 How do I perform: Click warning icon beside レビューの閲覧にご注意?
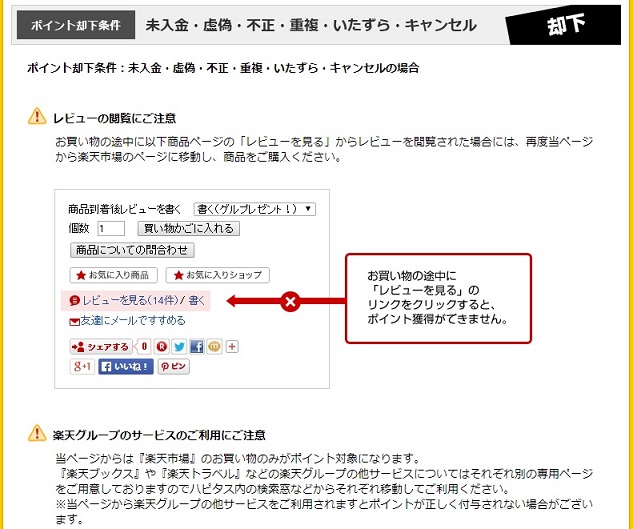point(37,117)
